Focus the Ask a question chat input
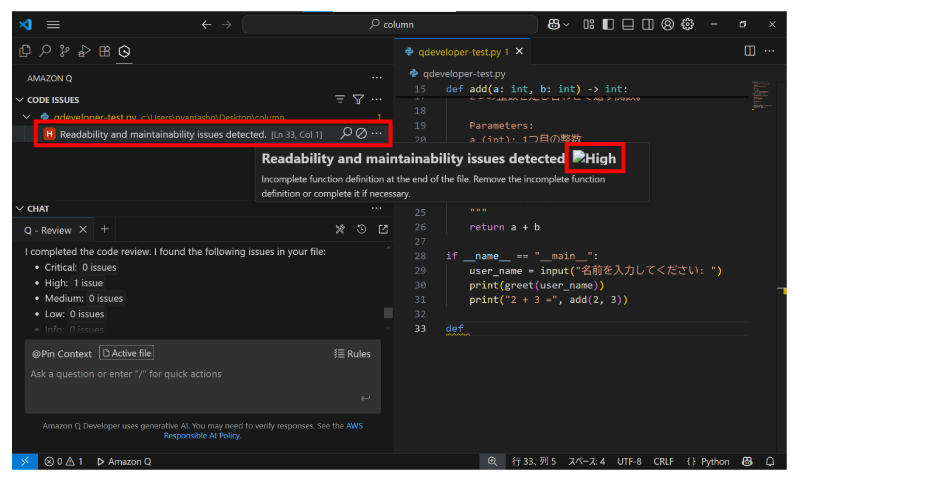 [x=202, y=374]
